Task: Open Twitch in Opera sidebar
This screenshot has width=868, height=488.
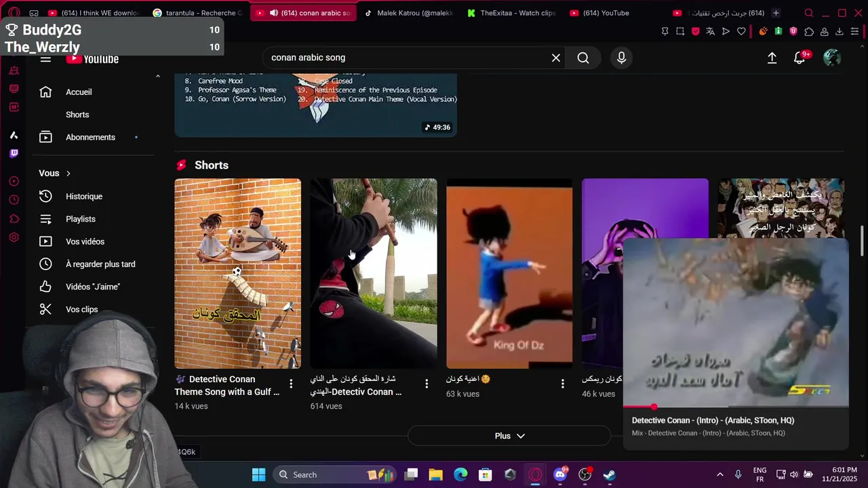Action: tap(14, 153)
